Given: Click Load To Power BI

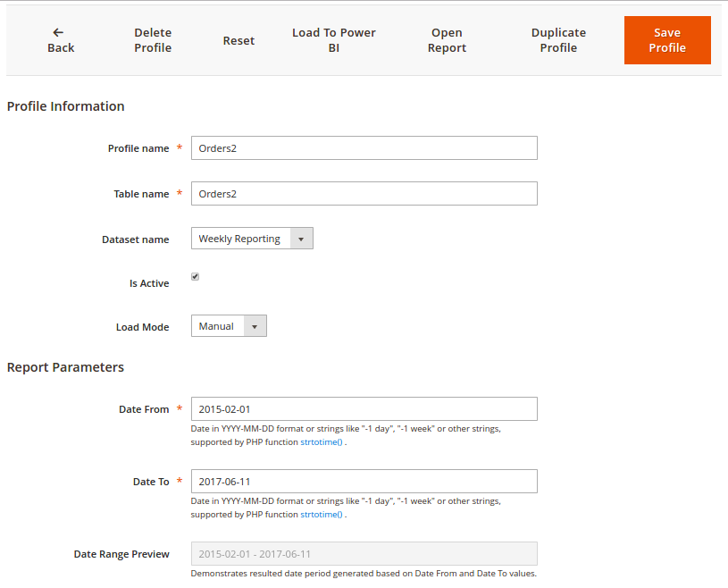Looking at the screenshot, I should tap(334, 40).
